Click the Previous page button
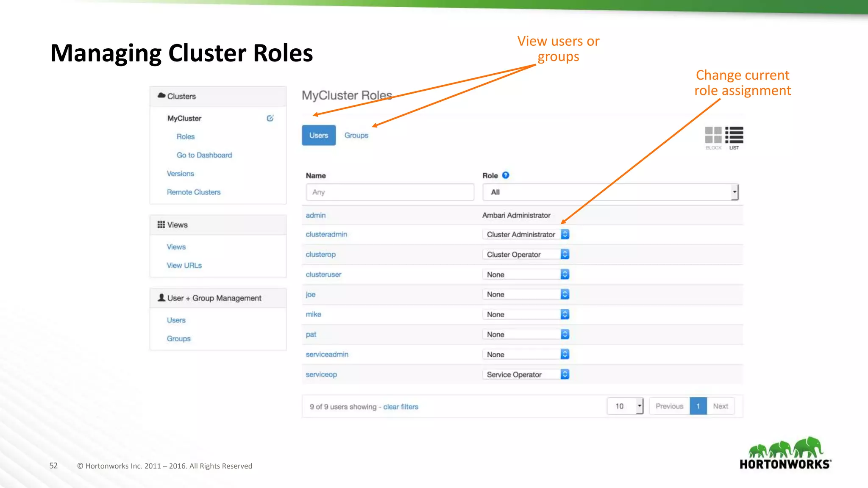Screen dimensions: 868x488 coord(670,406)
